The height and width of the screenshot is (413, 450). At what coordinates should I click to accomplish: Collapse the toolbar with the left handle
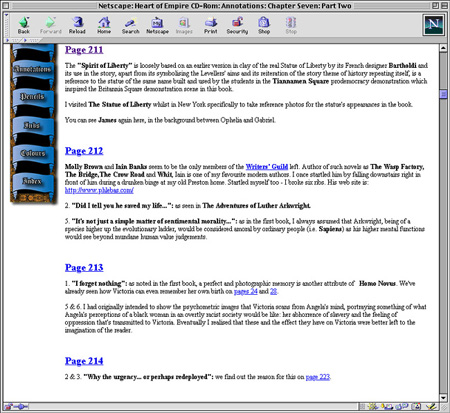(x=6, y=25)
